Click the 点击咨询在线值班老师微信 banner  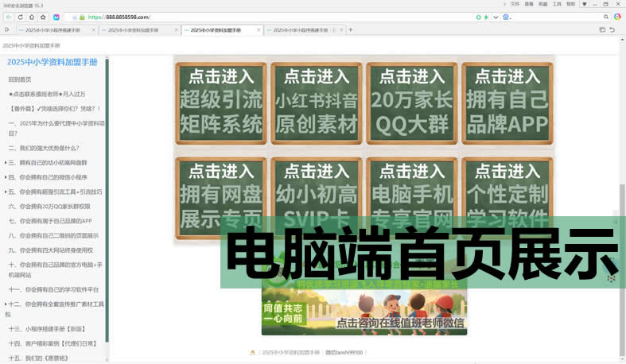[364, 312]
